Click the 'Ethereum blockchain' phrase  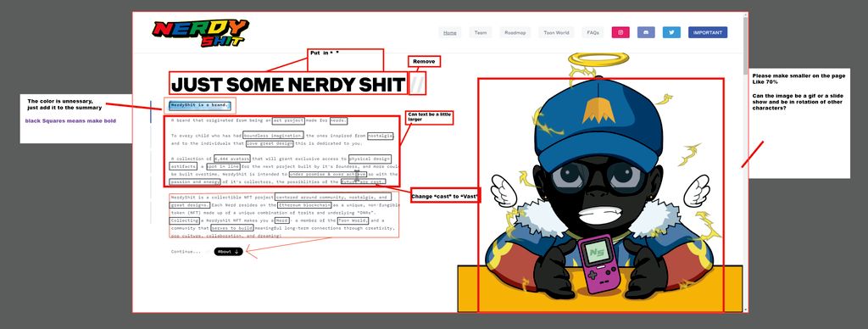pyautogui.click(x=304, y=205)
